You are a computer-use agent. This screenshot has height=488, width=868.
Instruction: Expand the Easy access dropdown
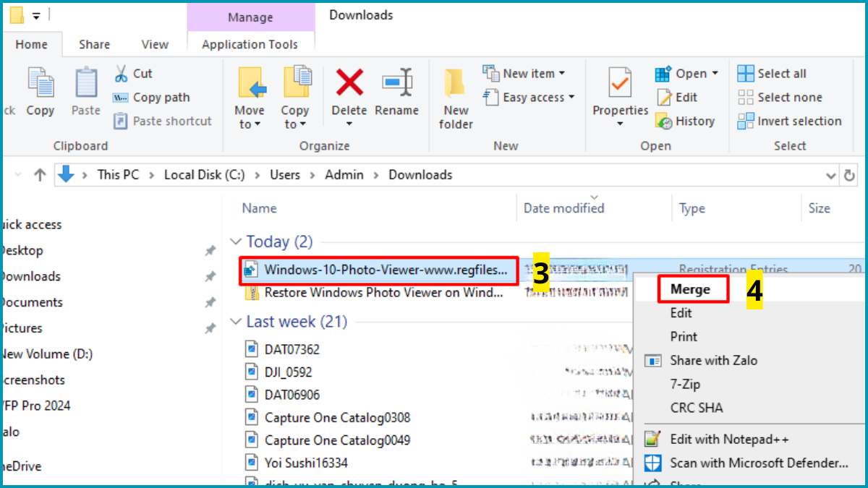pyautogui.click(x=529, y=97)
